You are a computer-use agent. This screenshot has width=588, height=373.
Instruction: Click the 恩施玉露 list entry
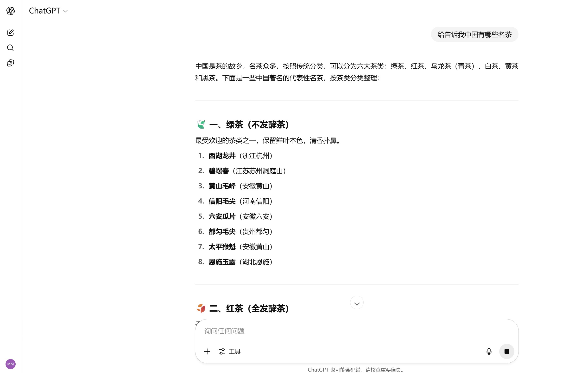(x=222, y=262)
